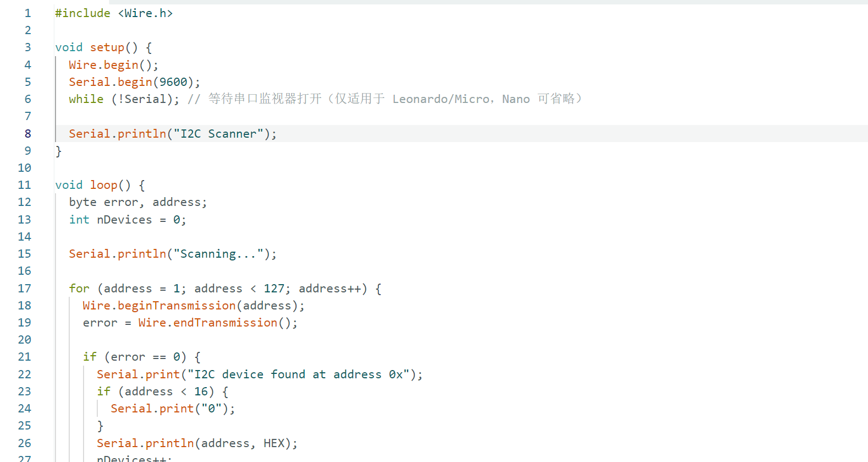Click on void loop() declaration
Viewport: 868px width, 462px height.
pos(100,186)
